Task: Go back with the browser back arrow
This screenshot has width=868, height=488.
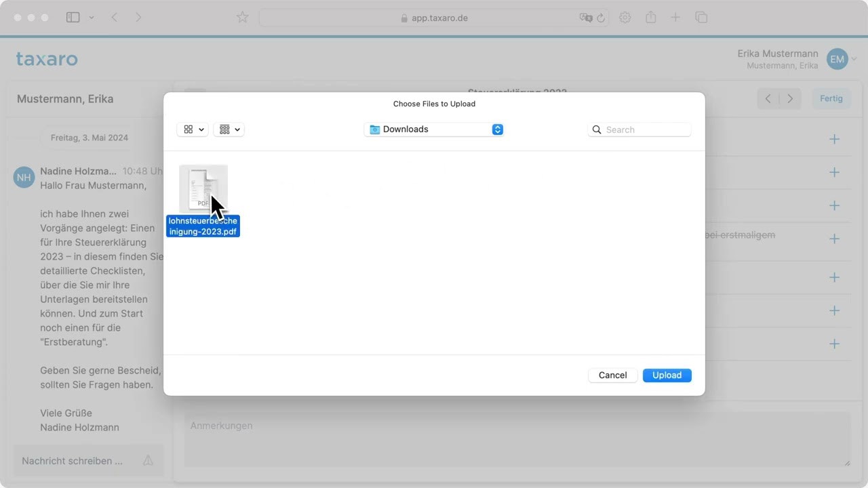Action: pos(114,18)
